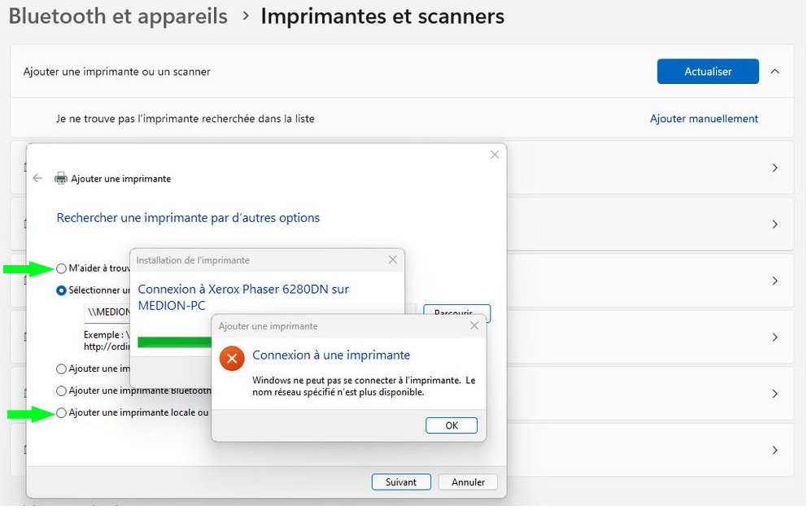This screenshot has width=812, height=510.
Task: Open the topmost device row chevron
Action: pyautogui.click(x=775, y=168)
